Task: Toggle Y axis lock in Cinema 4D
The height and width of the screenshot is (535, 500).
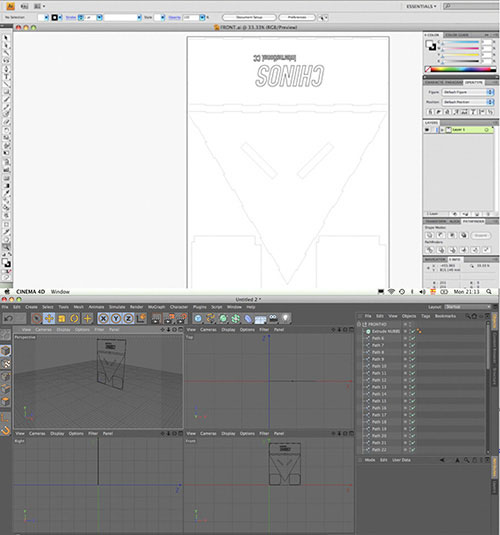Action: click(116, 318)
